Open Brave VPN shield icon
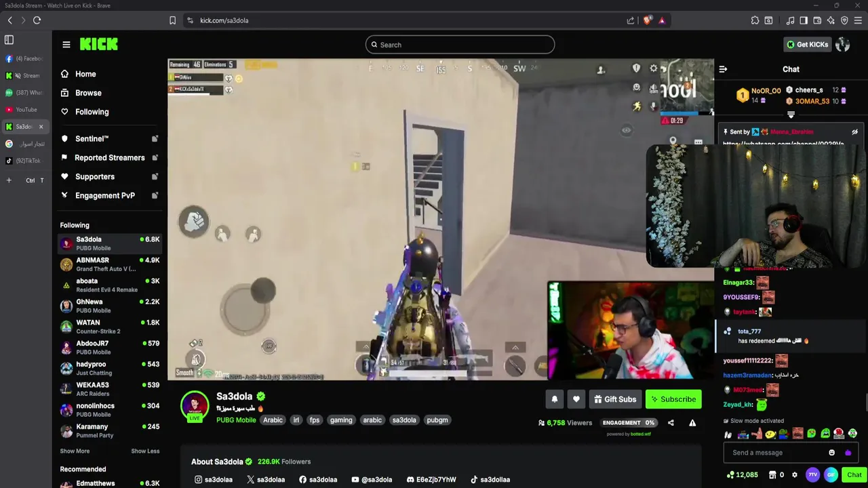This screenshot has height=488, width=868. 844,20
